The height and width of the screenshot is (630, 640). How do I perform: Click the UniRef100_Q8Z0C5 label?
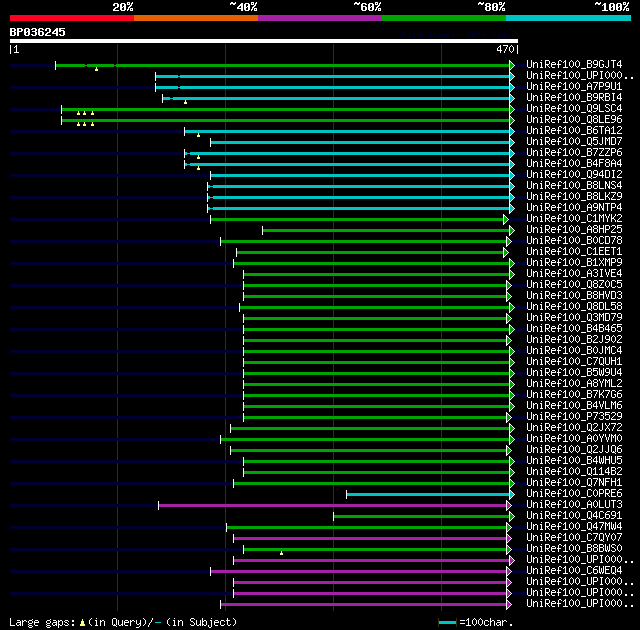[x=574, y=284]
